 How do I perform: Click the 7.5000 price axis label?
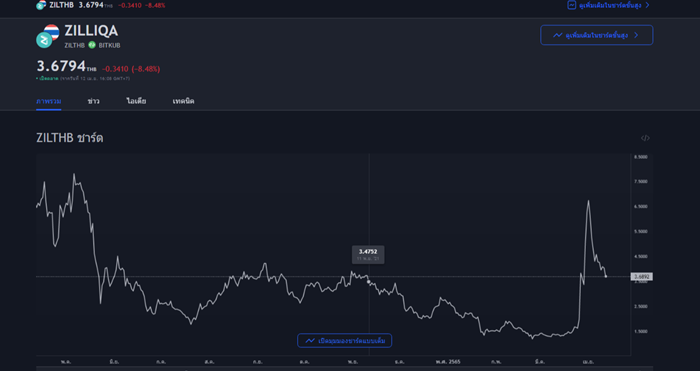pyautogui.click(x=640, y=182)
